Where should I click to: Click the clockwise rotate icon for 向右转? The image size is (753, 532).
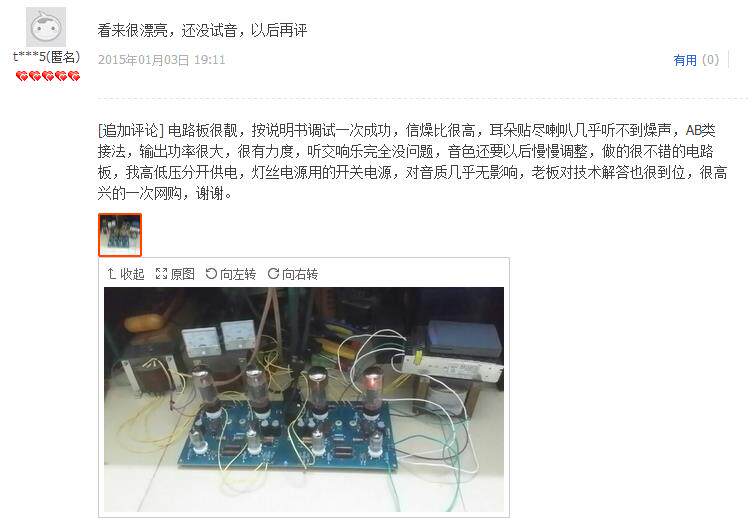coord(273,273)
